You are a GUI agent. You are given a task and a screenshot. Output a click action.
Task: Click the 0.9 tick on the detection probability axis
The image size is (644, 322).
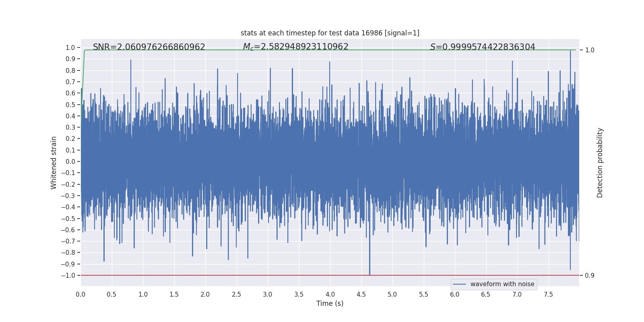point(590,275)
